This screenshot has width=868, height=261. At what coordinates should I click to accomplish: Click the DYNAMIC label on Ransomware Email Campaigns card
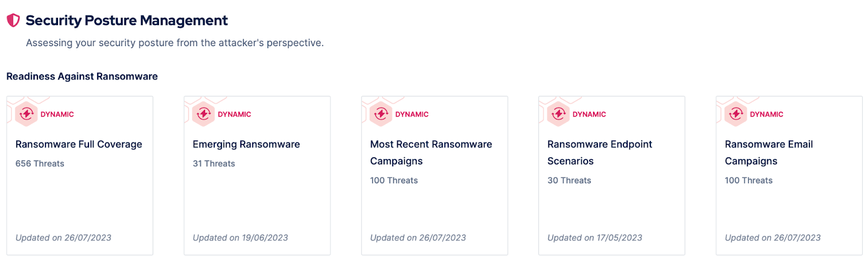pos(767,114)
